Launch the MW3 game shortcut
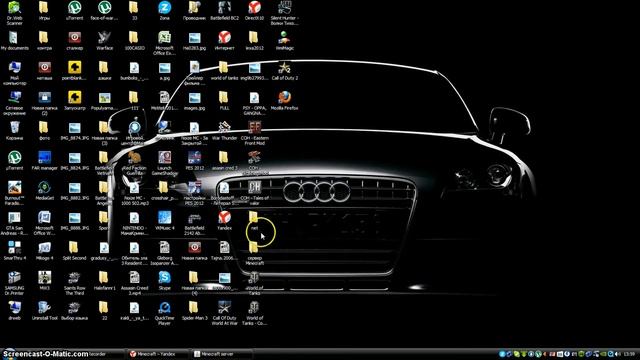Image resolution: width=640 pixels, height=360 pixels. pos(44,281)
